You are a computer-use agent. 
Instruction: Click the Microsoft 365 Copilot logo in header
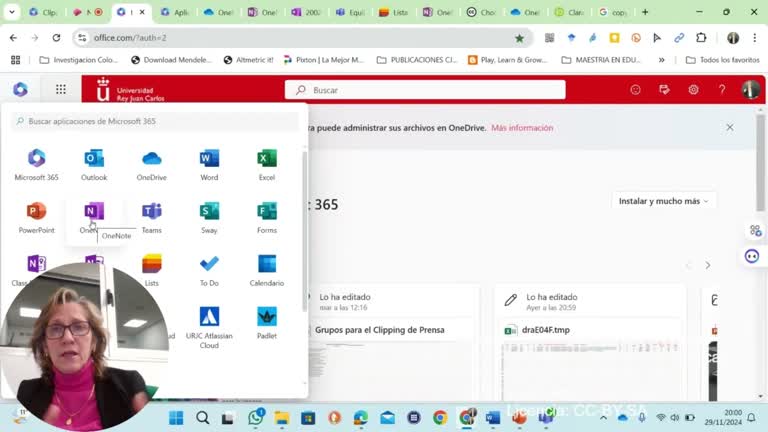[x=20, y=89]
